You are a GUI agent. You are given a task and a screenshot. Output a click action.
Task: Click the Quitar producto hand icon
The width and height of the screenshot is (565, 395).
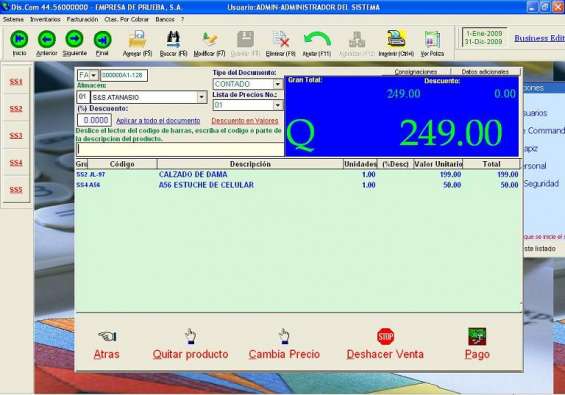click(x=190, y=336)
